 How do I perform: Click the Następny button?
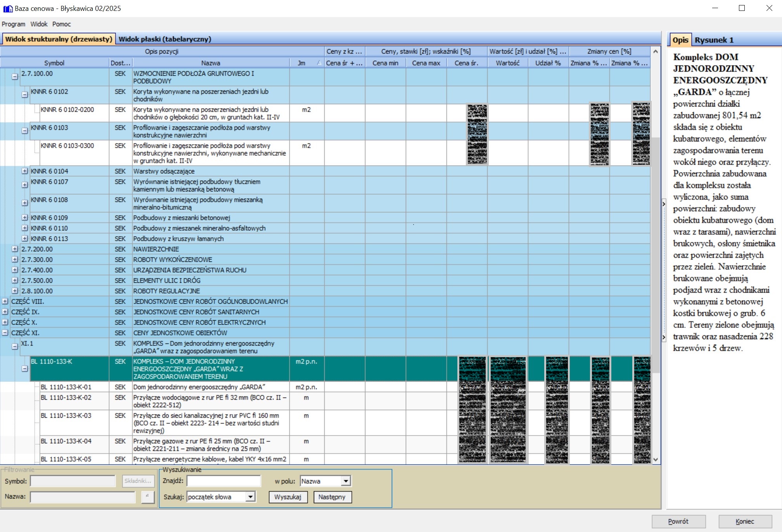[x=332, y=497]
